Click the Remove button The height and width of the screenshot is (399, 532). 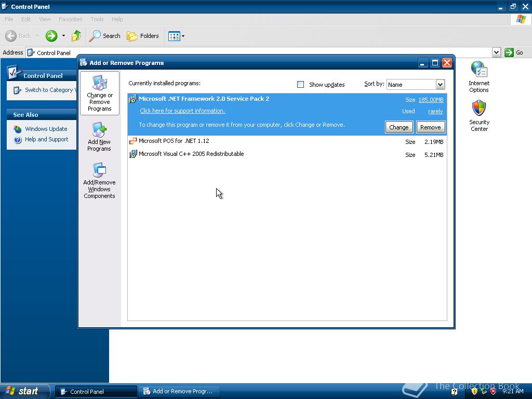click(431, 127)
